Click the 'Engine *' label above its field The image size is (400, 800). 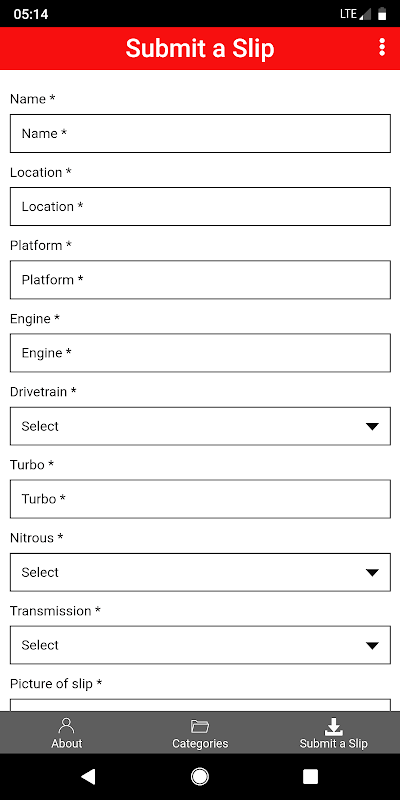[x=35, y=319]
